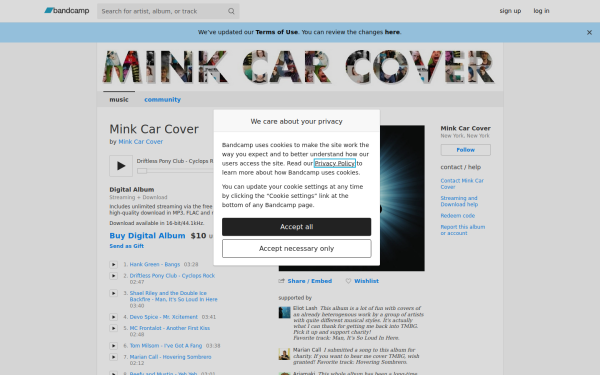Open the Bandcamp logo home link
Screen dimensions: 600x375
[67, 11]
